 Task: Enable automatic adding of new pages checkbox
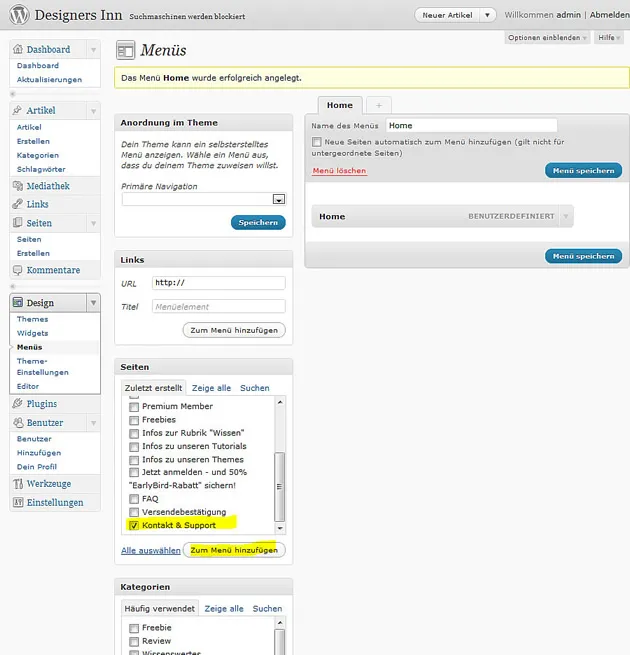coord(317,142)
